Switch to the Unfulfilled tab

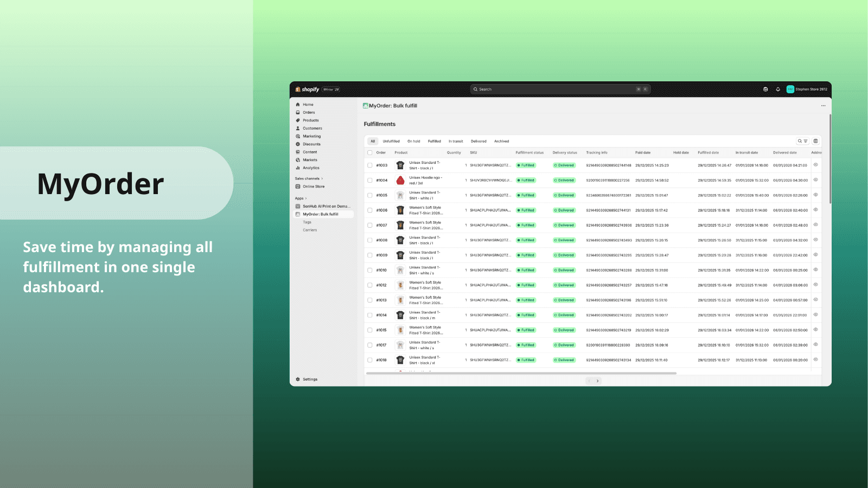391,141
